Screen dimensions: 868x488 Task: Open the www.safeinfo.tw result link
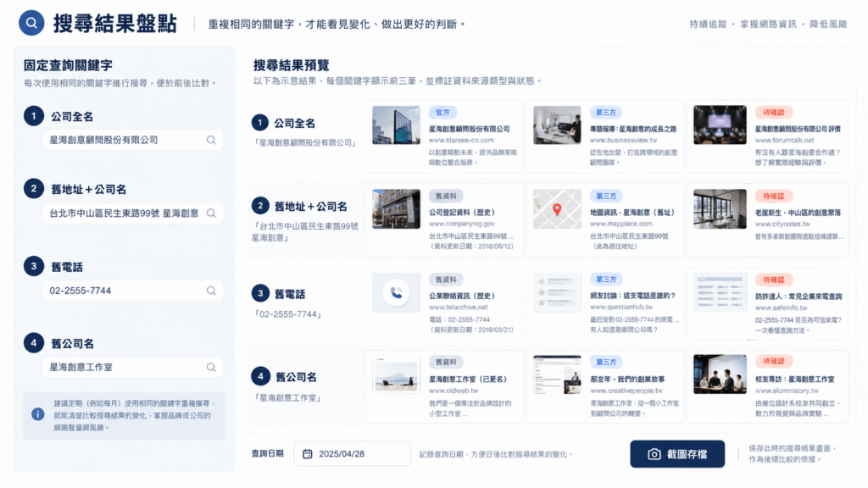(x=781, y=307)
